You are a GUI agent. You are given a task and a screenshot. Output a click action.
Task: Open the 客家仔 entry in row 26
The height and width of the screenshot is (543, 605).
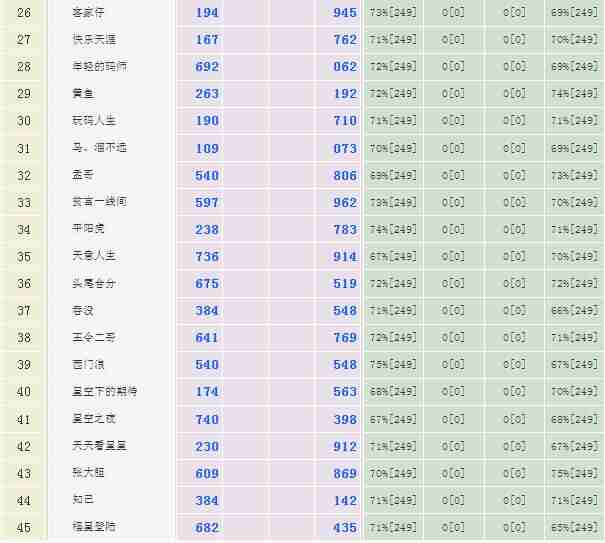coord(91,13)
